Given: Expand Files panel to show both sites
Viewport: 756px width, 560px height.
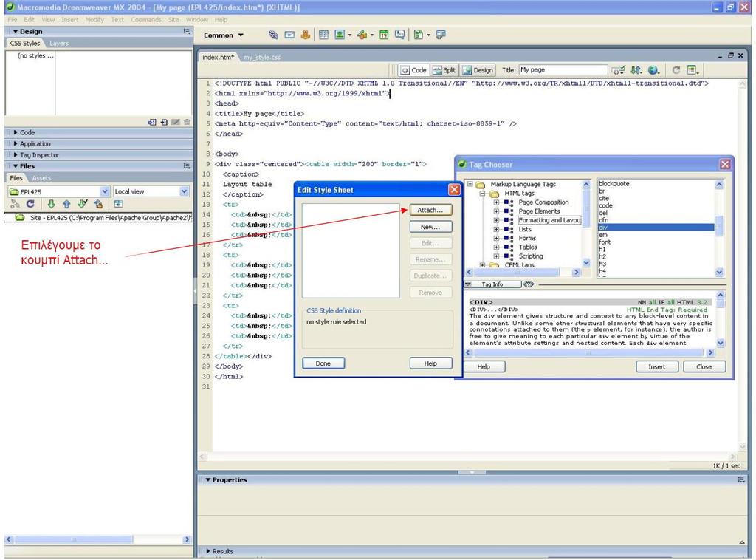Looking at the screenshot, I should tap(118, 204).
